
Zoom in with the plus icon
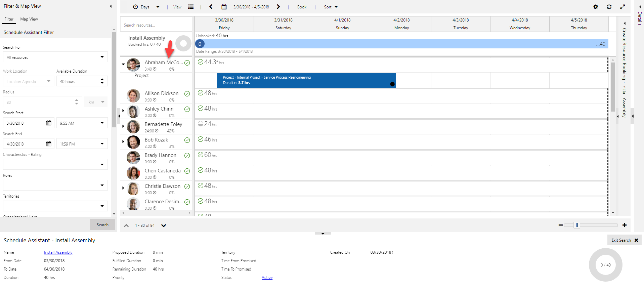tap(625, 225)
